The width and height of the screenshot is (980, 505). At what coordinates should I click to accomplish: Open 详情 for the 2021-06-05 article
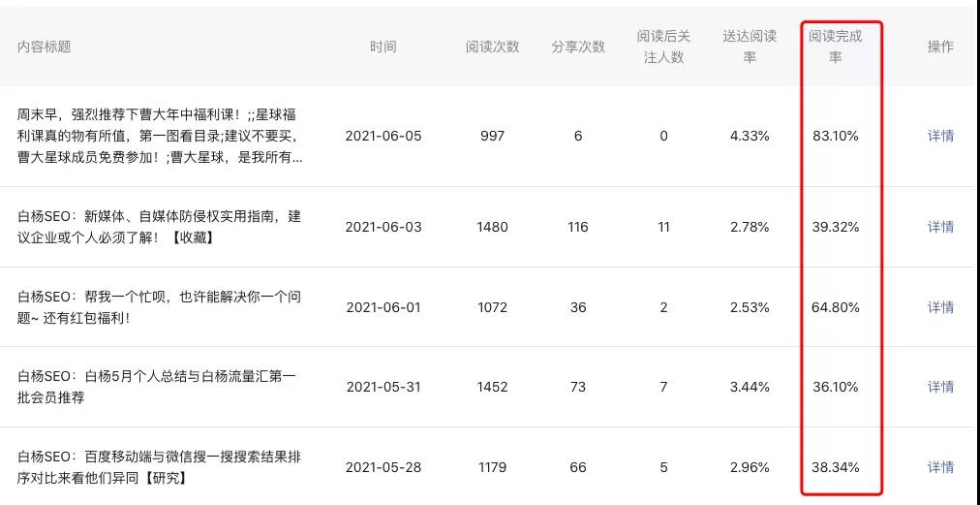tap(940, 136)
